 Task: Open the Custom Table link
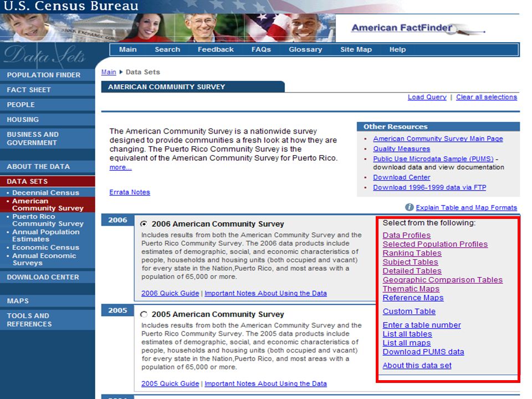click(x=409, y=311)
